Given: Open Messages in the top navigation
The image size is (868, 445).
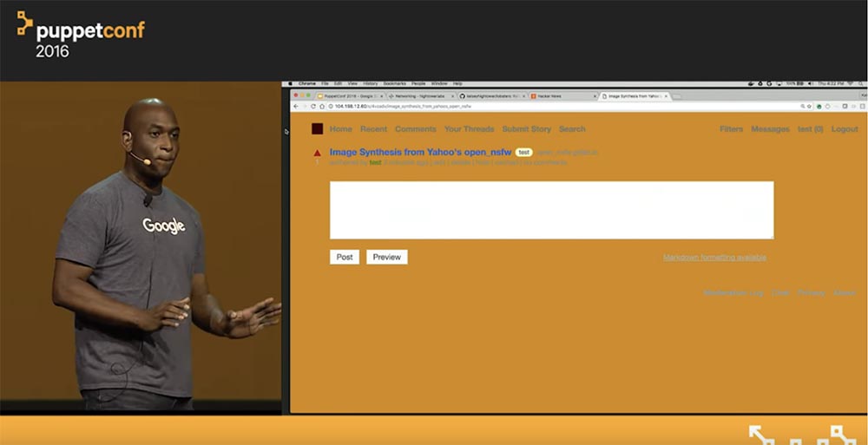Looking at the screenshot, I should click(x=770, y=129).
